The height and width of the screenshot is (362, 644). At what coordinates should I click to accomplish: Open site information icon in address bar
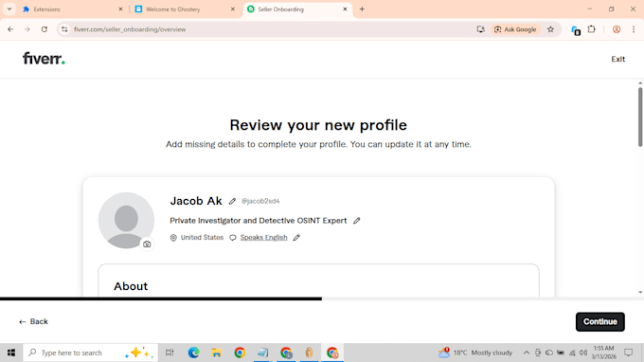click(64, 29)
